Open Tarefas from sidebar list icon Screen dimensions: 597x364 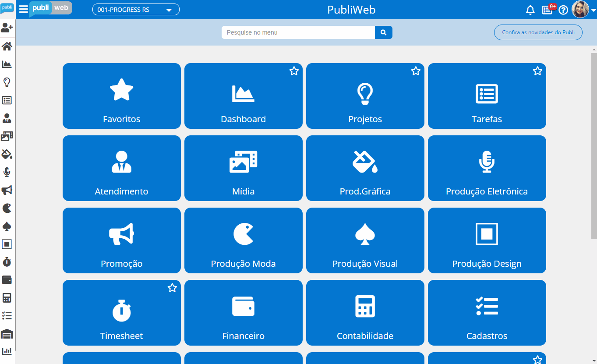tap(7, 100)
